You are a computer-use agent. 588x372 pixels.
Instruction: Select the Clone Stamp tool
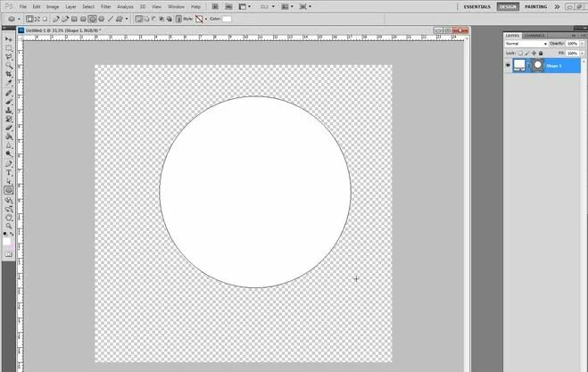(x=8, y=111)
